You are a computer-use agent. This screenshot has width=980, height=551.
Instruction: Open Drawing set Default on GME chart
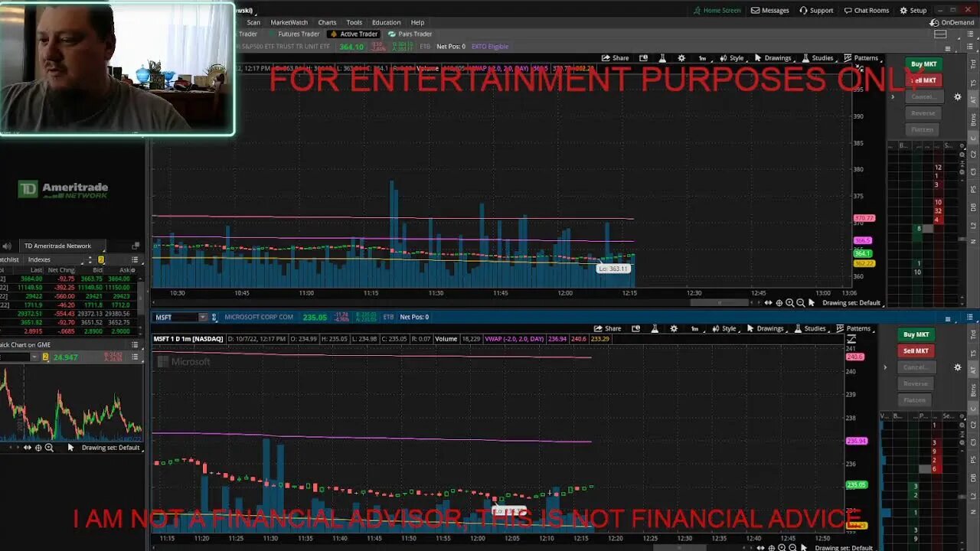pyautogui.click(x=110, y=448)
